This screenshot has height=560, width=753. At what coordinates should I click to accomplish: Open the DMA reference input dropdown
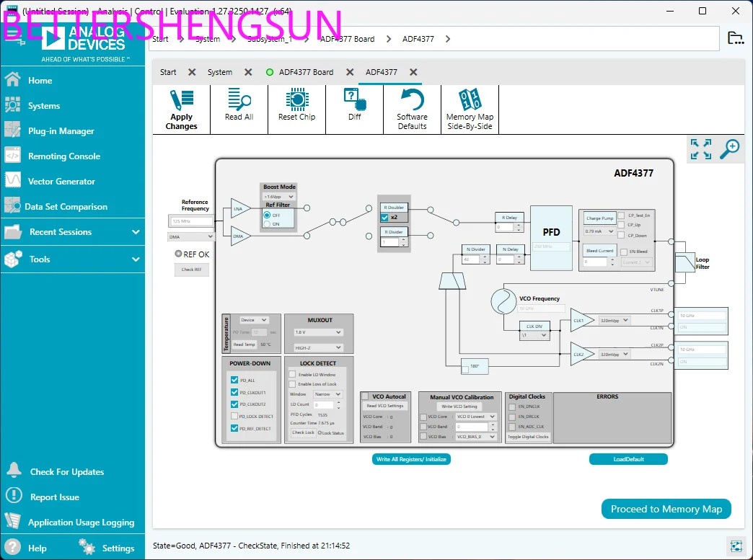190,236
